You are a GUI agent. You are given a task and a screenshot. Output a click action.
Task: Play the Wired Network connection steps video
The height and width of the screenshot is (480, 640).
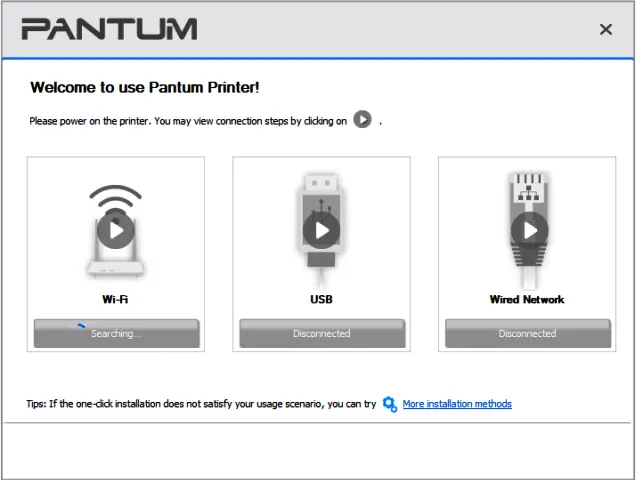529,231
